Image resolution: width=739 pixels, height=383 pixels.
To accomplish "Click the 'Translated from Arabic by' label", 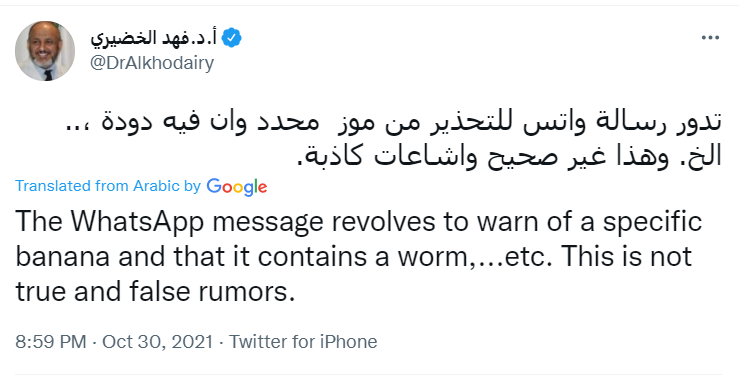I will pos(108,186).
